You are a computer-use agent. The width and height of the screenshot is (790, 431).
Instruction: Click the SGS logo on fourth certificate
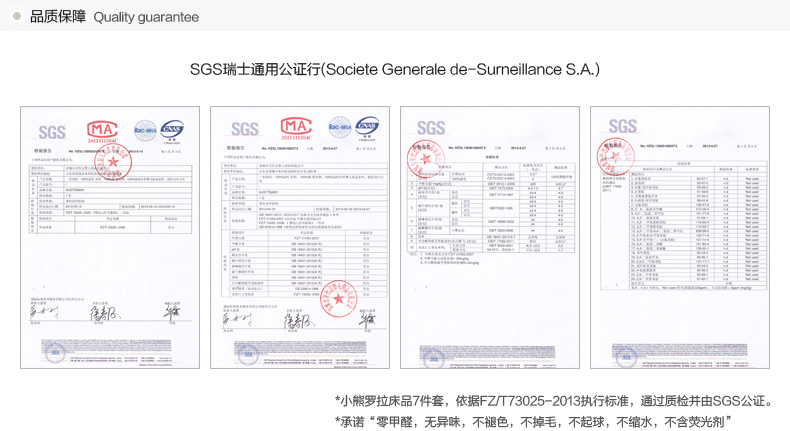(623, 126)
